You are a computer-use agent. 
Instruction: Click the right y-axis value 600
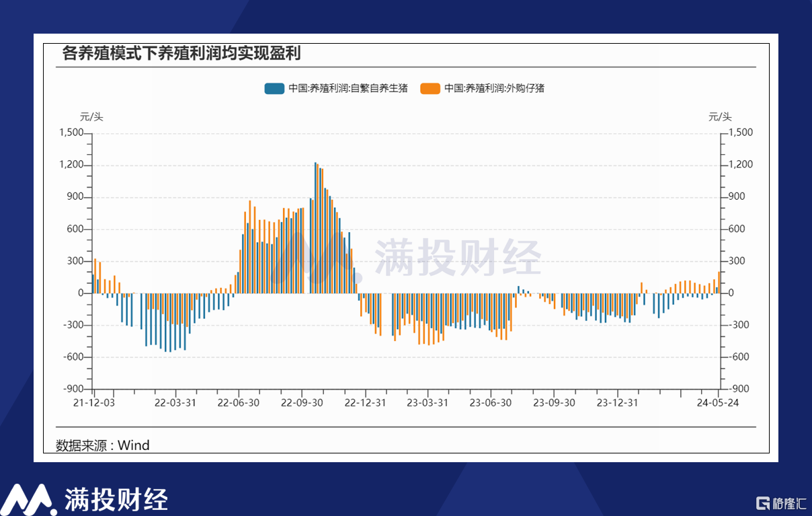[x=737, y=229]
